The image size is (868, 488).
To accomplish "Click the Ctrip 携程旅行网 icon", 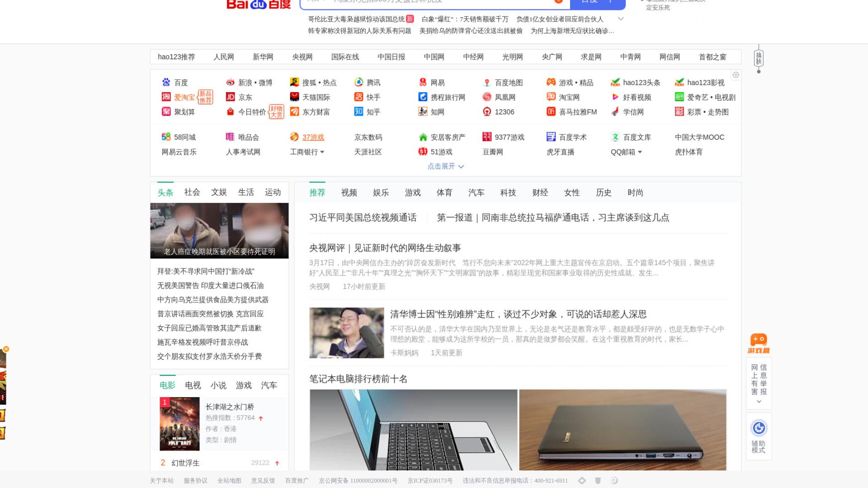I will coord(423,97).
